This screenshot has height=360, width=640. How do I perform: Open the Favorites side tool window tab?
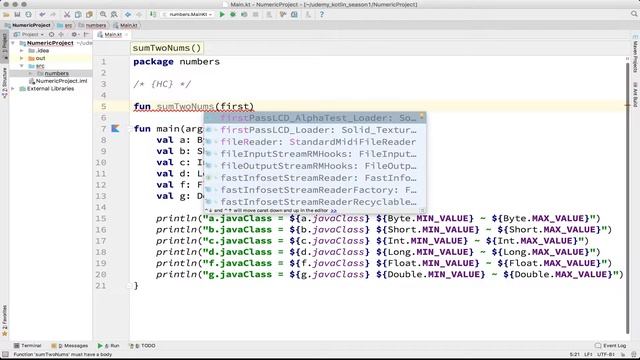4,321
